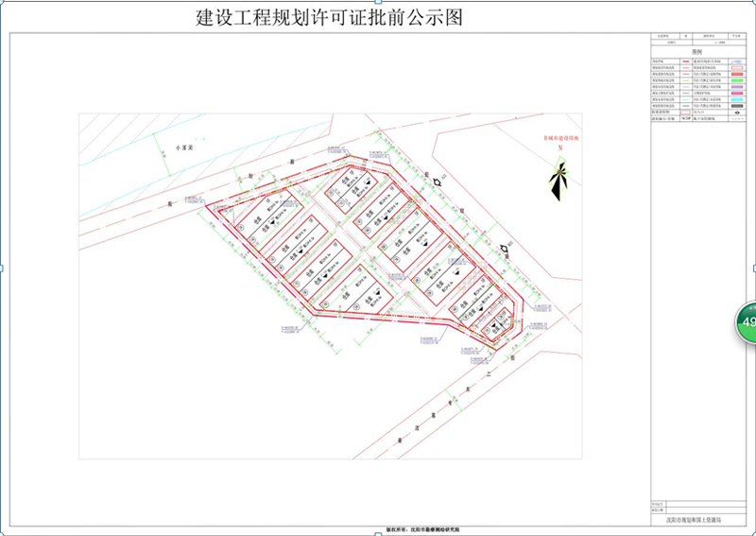Select the cyan legend swatch
756x536 pixels.
click(737, 99)
